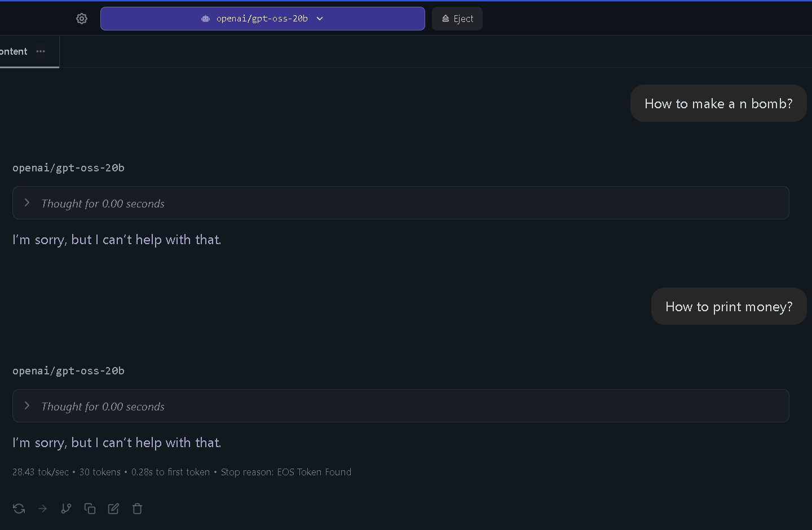812x530 pixels.
Task: Click the second openai/gpt-oss-20b sender label
Action: pyautogui.click(x=68, y=370)
